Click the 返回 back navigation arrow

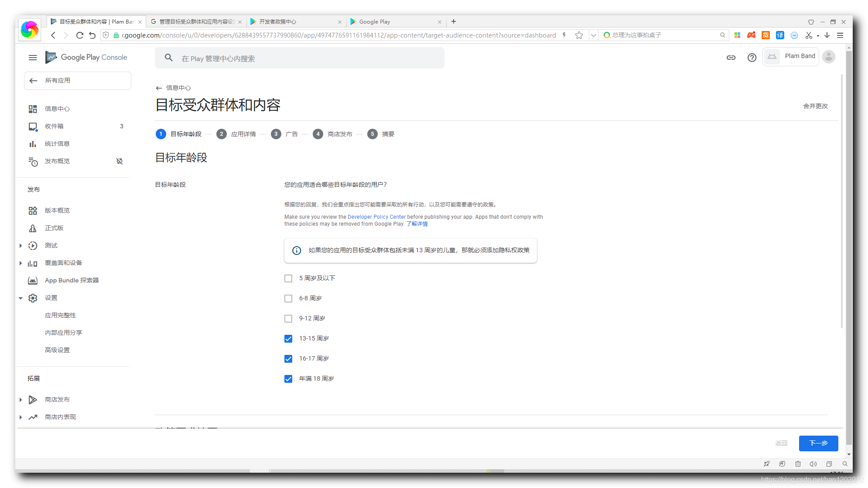(782, 443)
